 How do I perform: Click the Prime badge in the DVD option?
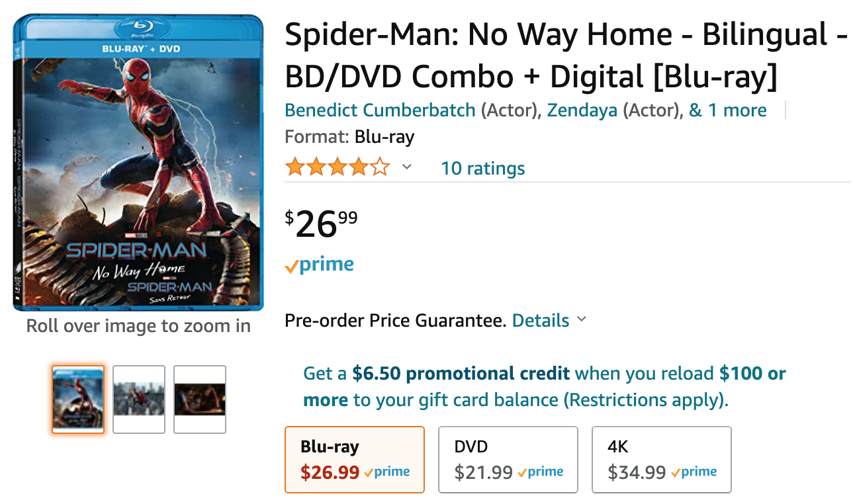541,472
